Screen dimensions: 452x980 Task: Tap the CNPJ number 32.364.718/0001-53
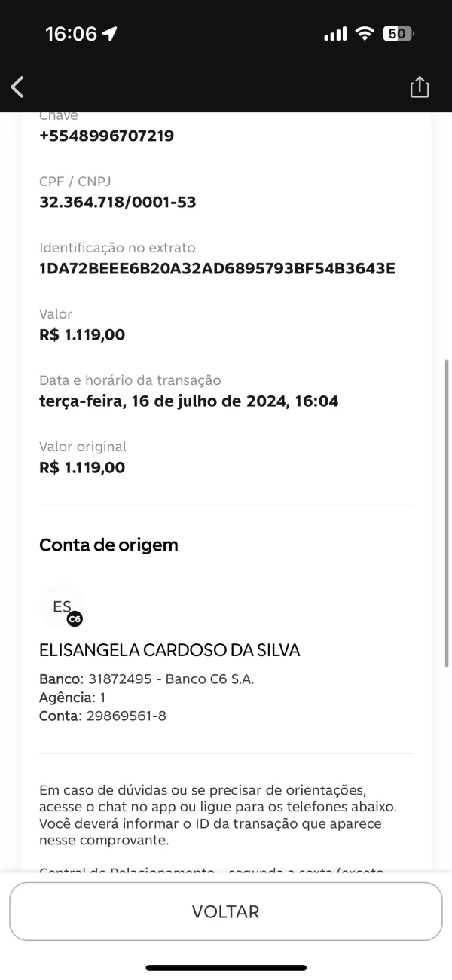click(118, 202)
